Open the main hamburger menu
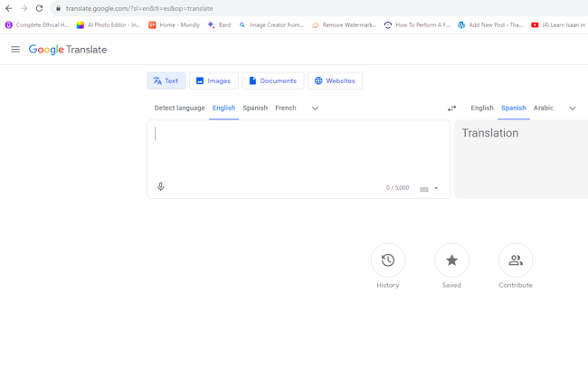The image size is (588, 379). 15,50
